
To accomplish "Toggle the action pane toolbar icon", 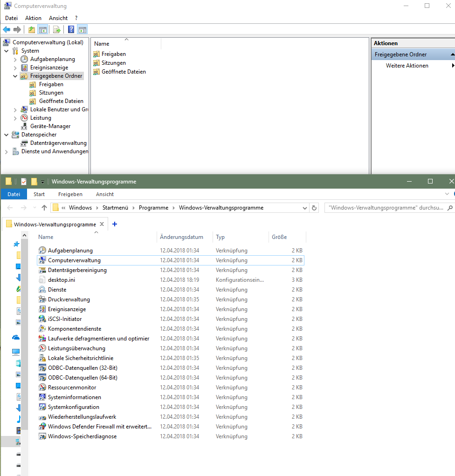I will click(83, 29).
